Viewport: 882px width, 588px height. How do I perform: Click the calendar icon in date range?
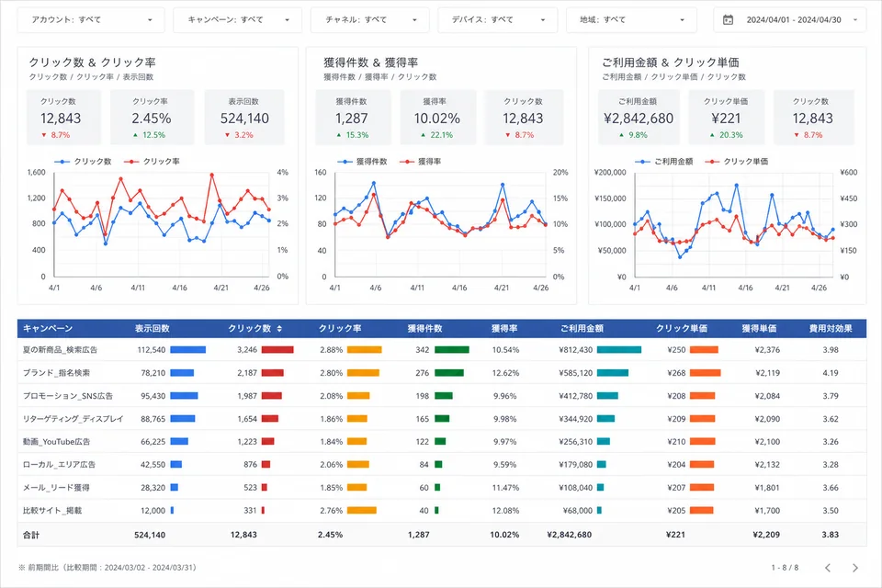[x=728, y=19]
